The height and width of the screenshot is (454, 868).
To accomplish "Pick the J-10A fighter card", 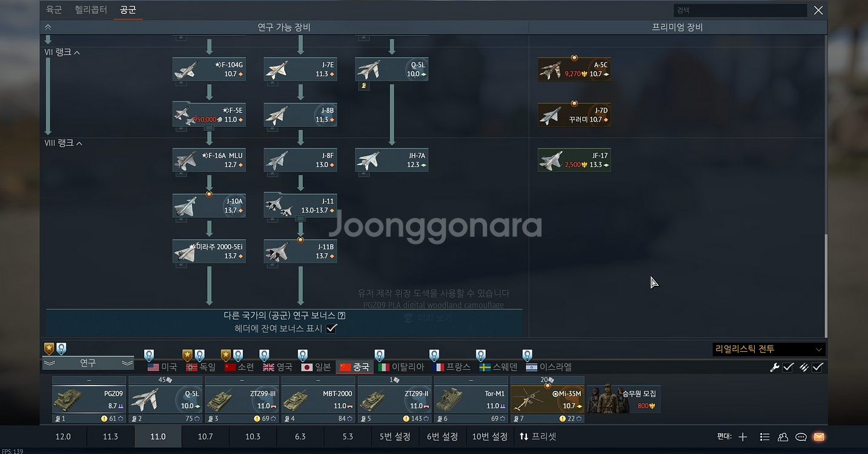I will (x=209, y=205).
